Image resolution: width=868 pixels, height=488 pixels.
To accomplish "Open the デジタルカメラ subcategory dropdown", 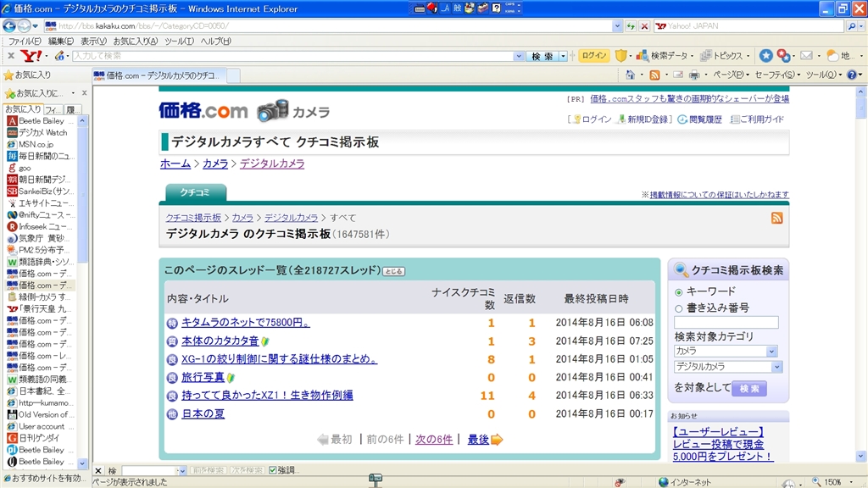I will 777,367.
